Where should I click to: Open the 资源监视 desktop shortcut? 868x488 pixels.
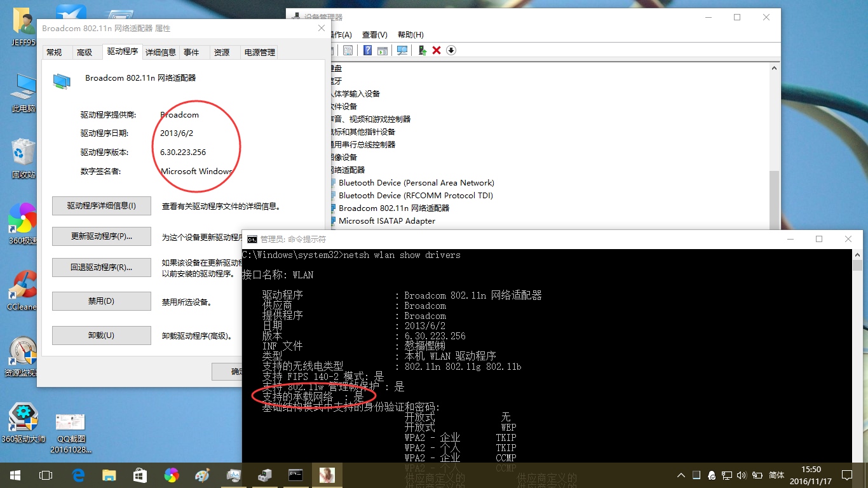point(24,356)
